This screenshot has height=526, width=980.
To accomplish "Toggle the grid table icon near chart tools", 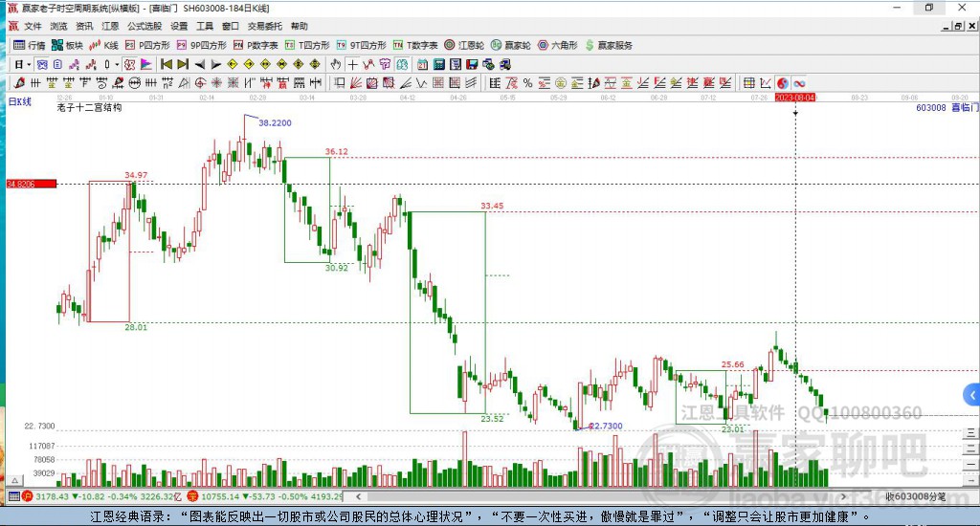I will coord(748,83).
